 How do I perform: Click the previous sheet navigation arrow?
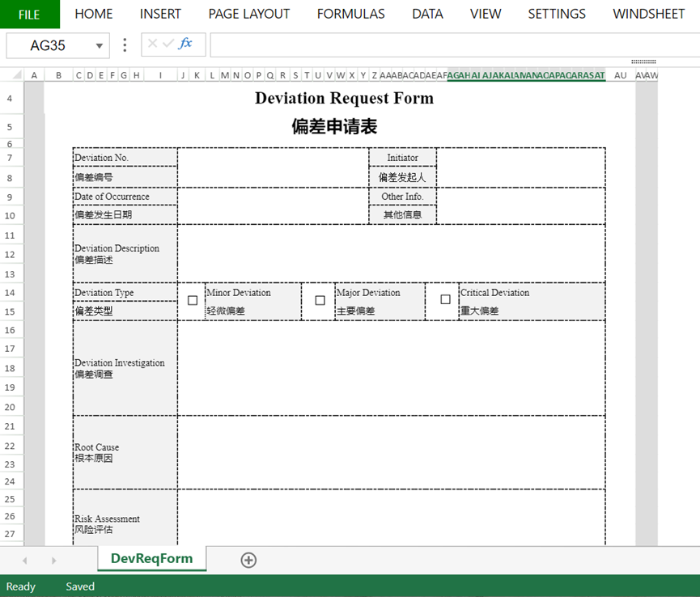24,560
